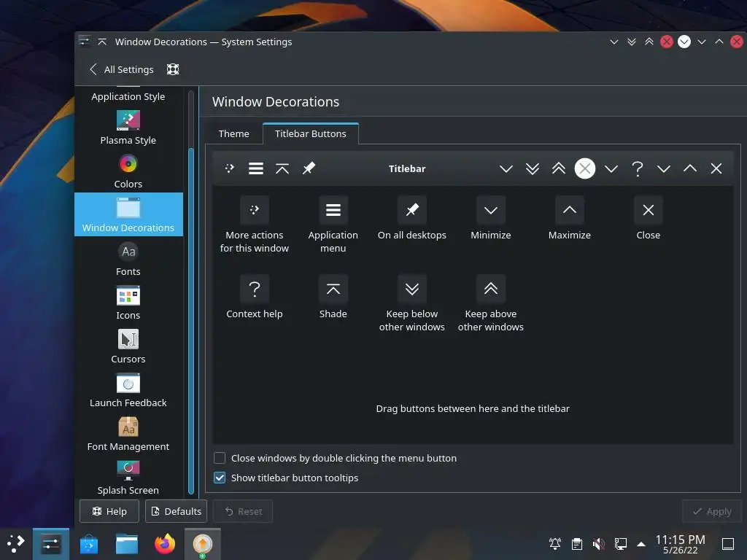Click lifebuoy help icon beside All Settings
Image resolution: width=747 pixels, height=560 pixels.
point(173,69)
